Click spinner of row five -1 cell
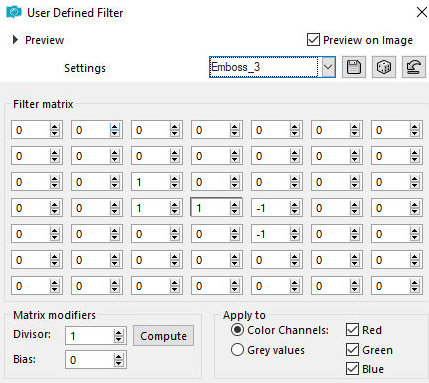 (x=295, y=234)
